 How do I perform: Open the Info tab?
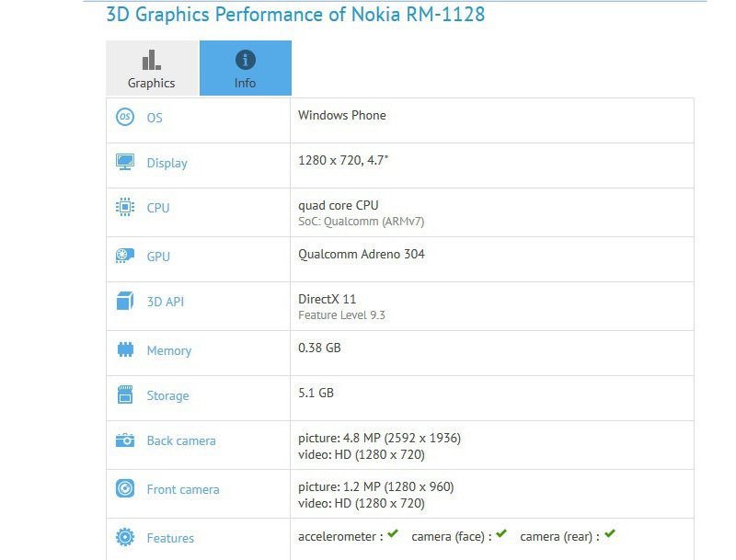[246, 68]
